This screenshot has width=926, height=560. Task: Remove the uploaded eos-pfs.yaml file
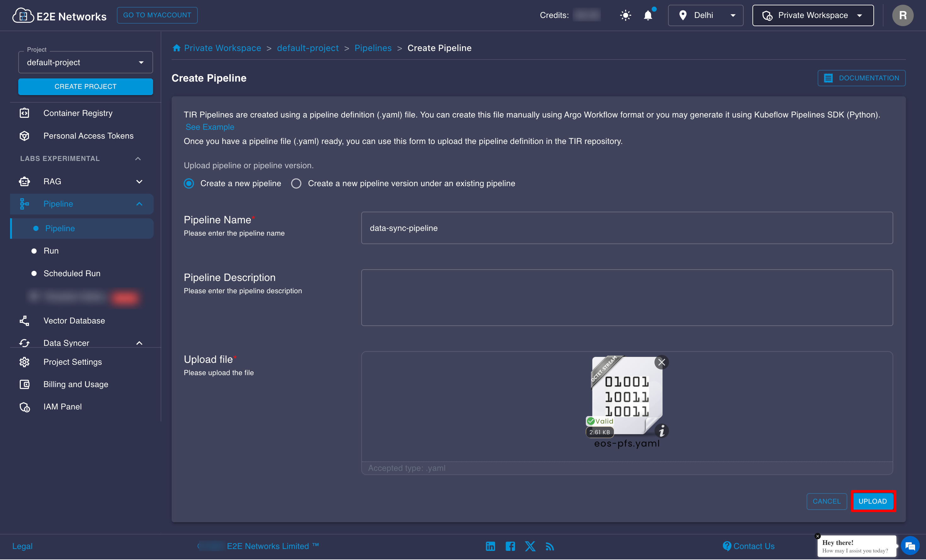[661, 362]
